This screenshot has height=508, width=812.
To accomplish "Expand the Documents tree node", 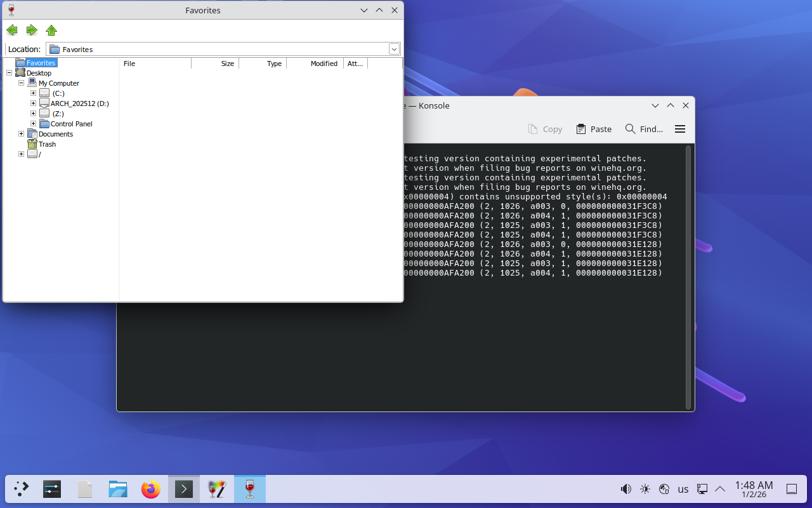I will (x=21, y=134).
